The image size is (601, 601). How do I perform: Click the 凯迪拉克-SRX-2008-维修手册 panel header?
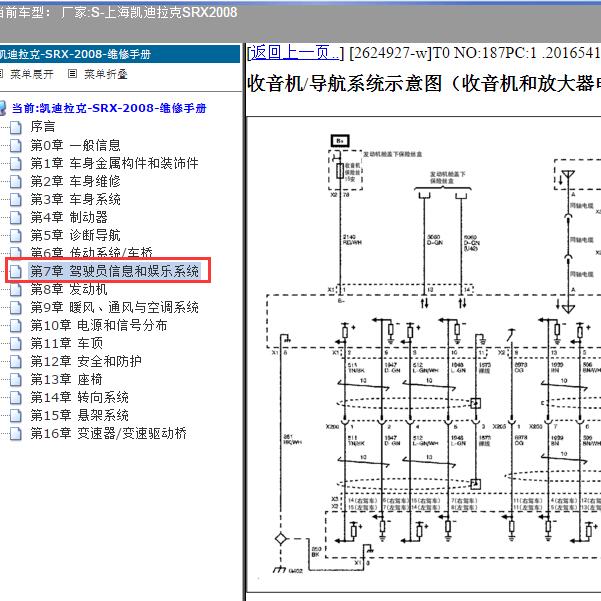tap(120, 54)
